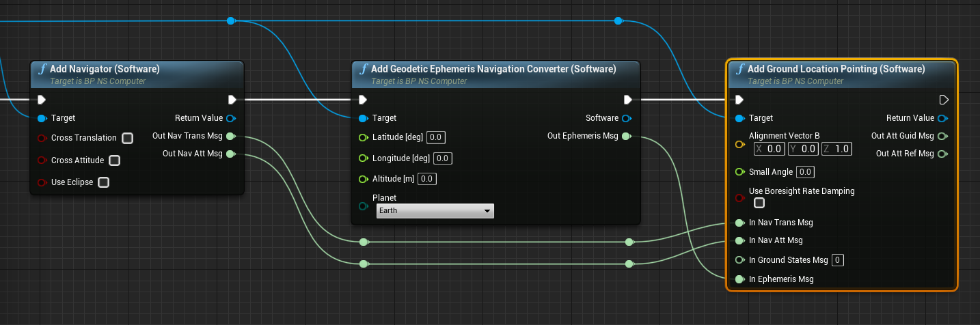Toggle the Cross Attitude checkbox
The height and width of the screenshot is (325, 980).
(114, 160)
